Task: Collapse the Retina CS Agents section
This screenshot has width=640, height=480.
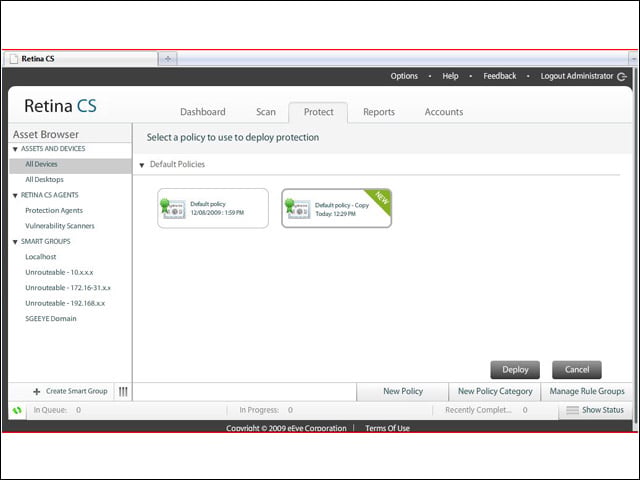Action: [15, 196]
